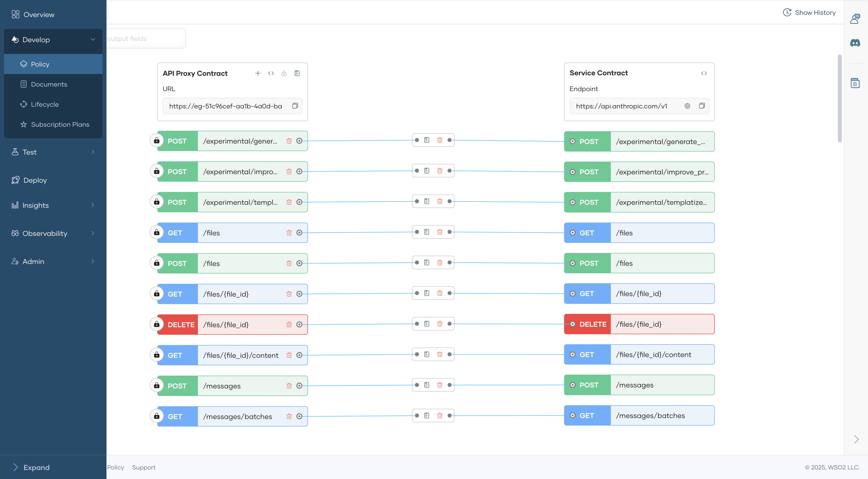This screenshot has height=479, width=868.
Task: Open the Discord icon in right sidebar
Action: click(x=855, y=43)
